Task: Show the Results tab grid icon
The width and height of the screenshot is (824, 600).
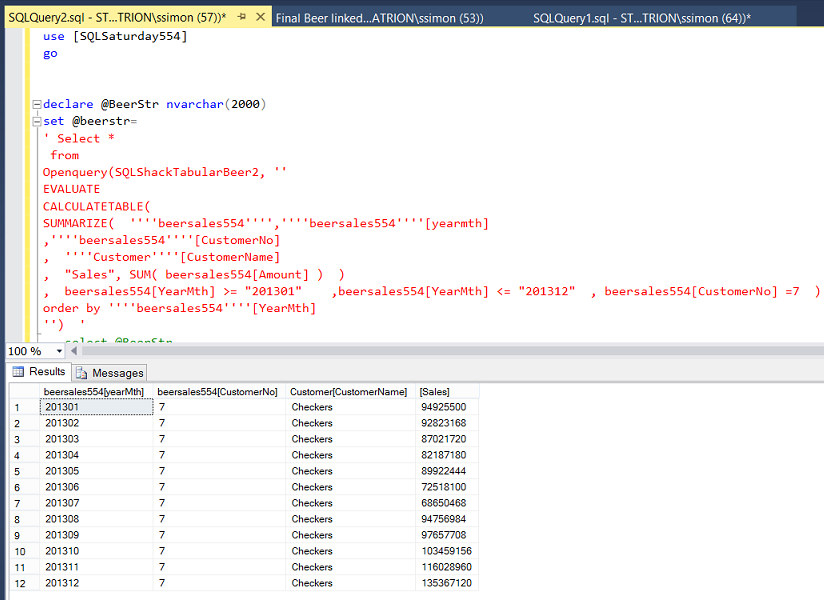Action: pyautogui.click(x=18, y=372)
